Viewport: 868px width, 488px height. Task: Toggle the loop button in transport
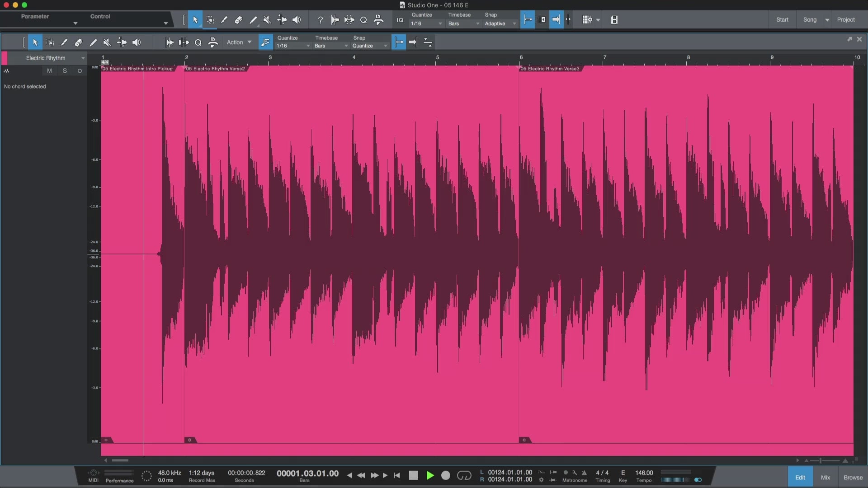coord(464,475)
